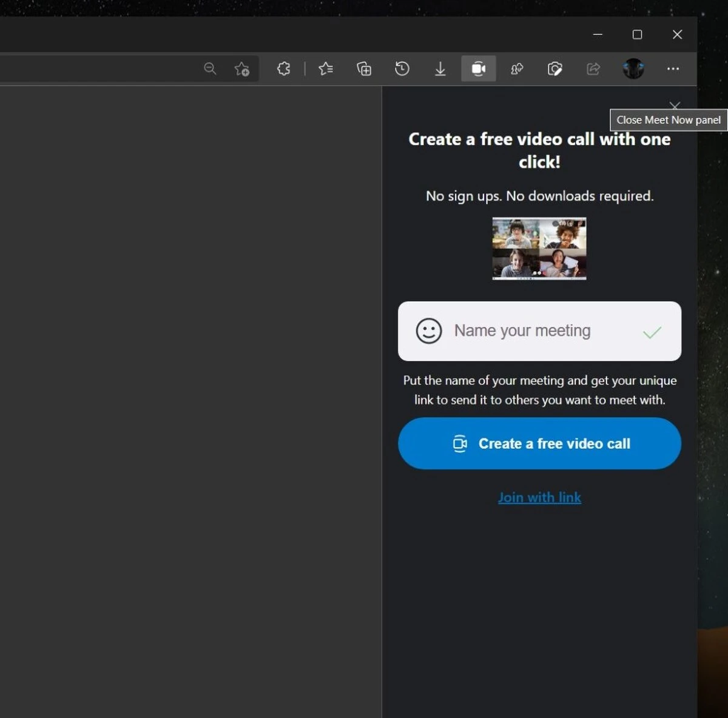
Task: Toggle the Meet Now toolbar icon
Action: (478, 69)
